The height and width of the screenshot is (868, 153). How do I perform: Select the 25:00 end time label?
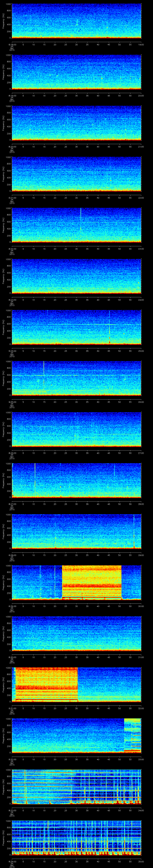pyautogui.click(x=141, y=351)
